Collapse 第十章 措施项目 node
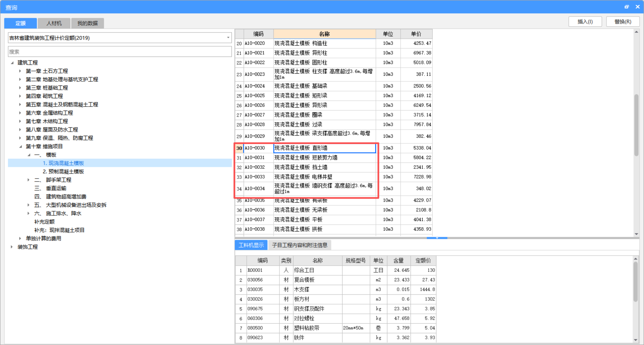The height and width of the screenshot is (345, 644). tap(20, 146)
